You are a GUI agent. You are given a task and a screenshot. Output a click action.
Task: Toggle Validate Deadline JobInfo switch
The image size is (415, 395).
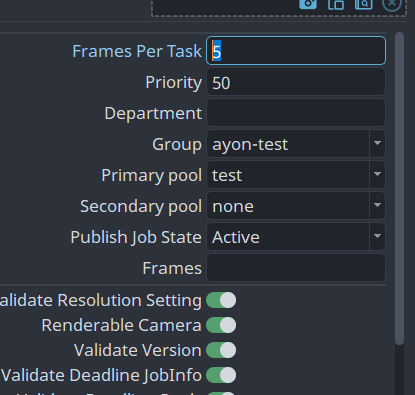[221, 375]
